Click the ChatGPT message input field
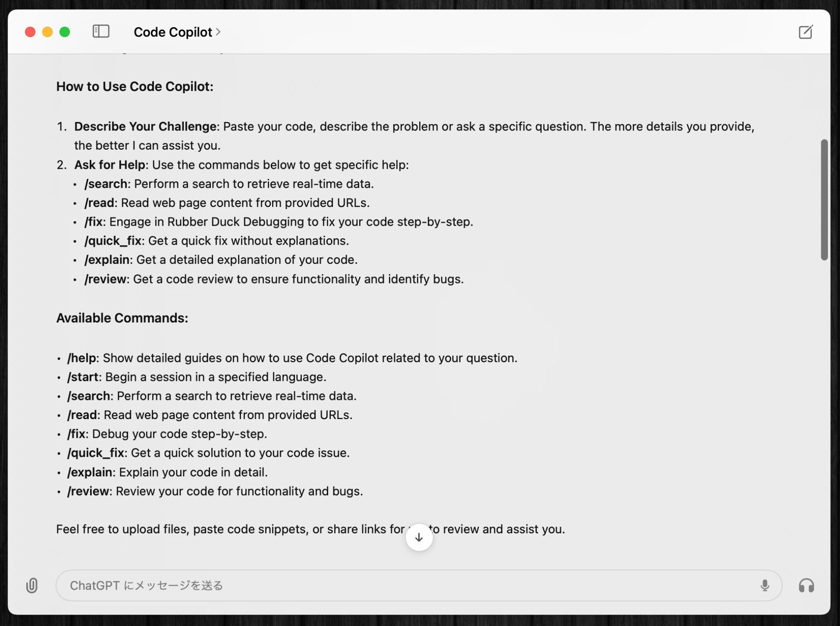The width and height of the screenshot is (840, 626). (x=394, y=585)
